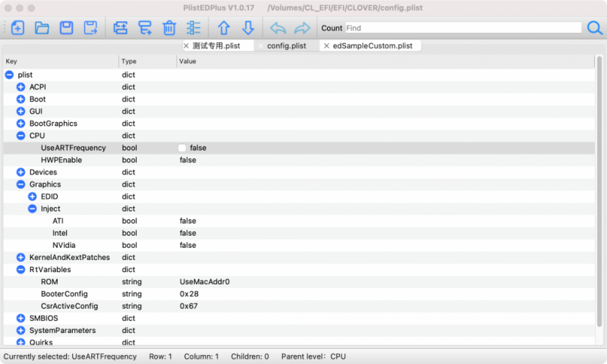Click the Save file toolbar icon
607x364 pixels.
click(66, 28)
